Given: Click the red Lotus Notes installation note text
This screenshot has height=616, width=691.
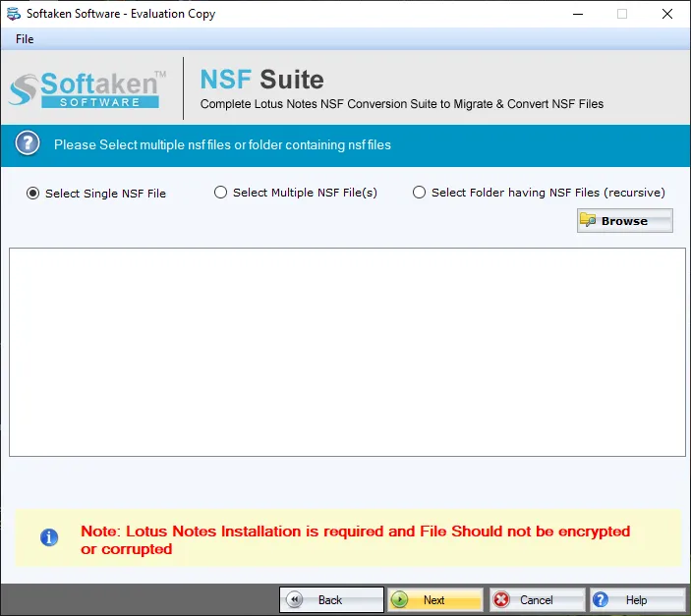Looking at the screenshot, I should (x=355, y=540).
